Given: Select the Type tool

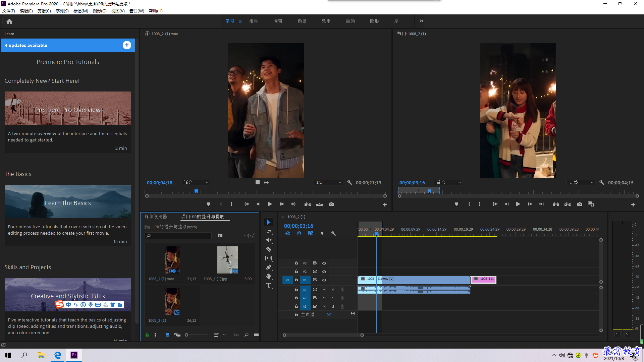Looking at the screenshot, I should (269, 285).
